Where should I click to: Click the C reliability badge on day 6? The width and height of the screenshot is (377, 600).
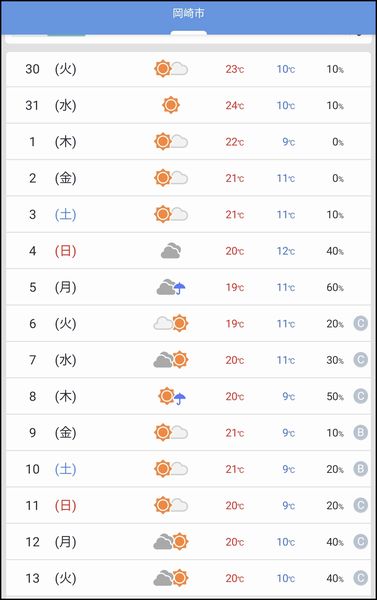(x=360, y=323)
